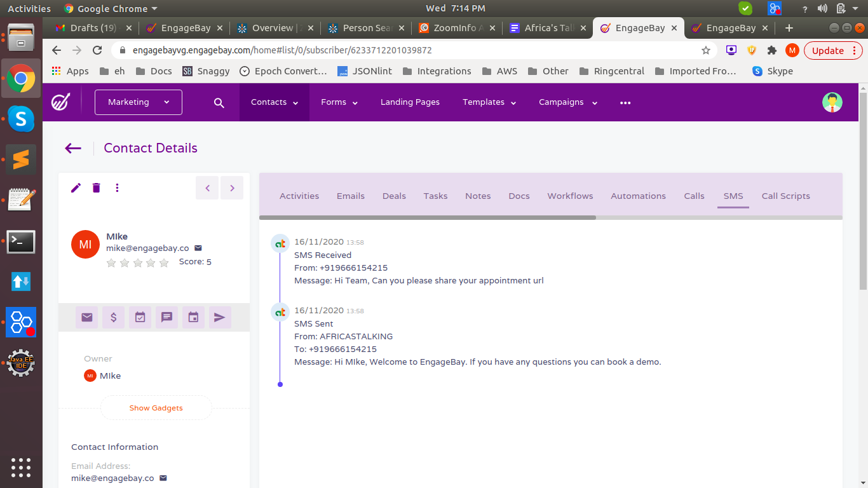Image resolution: width=868 pixels, height=488 pixels.
Task: Click the MI contact avatar circle
Action: point(85,244)
